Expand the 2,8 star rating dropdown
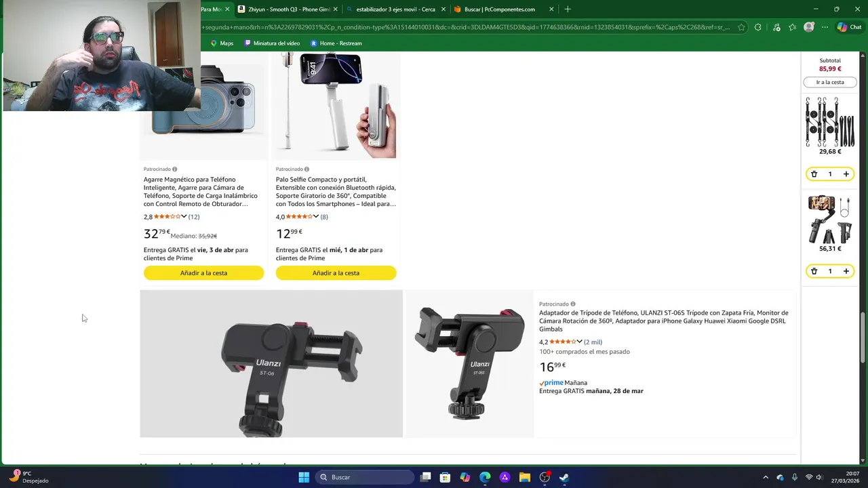Image resolution: width=868 pixels, height=488 pixels. (x=184, y=217)
